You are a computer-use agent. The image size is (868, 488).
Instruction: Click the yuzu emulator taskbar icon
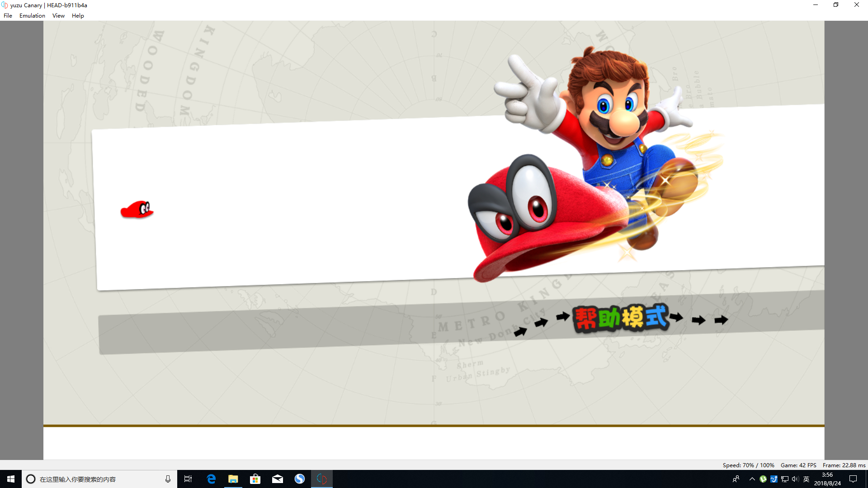[x=322, y=479]
